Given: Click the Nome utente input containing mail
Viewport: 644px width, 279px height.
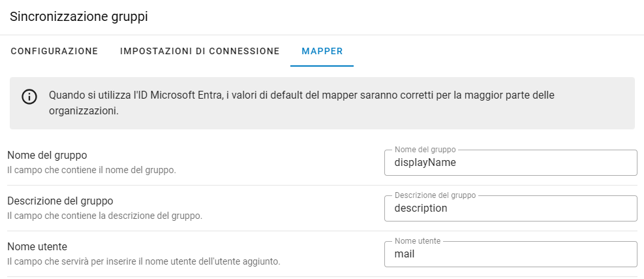Looking at the screenshot, I should coord(510,255).
